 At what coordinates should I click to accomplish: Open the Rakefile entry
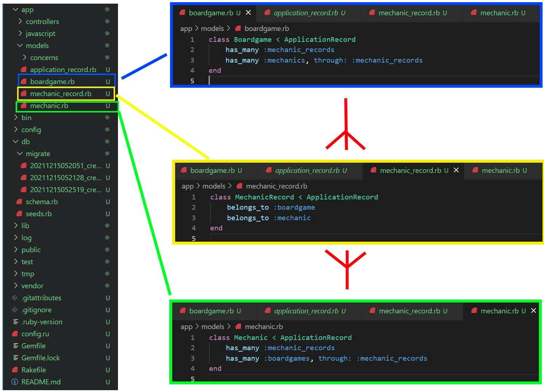[x=33, y=370]
